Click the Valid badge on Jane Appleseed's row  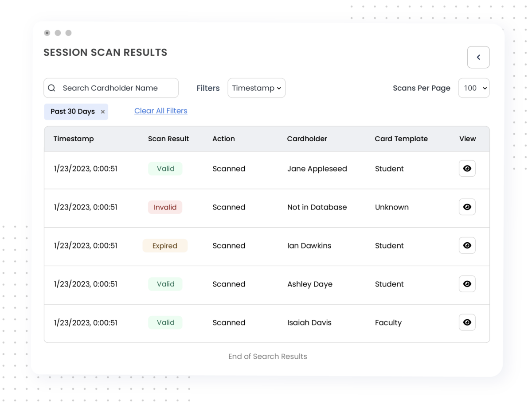(x=165, y=168)
